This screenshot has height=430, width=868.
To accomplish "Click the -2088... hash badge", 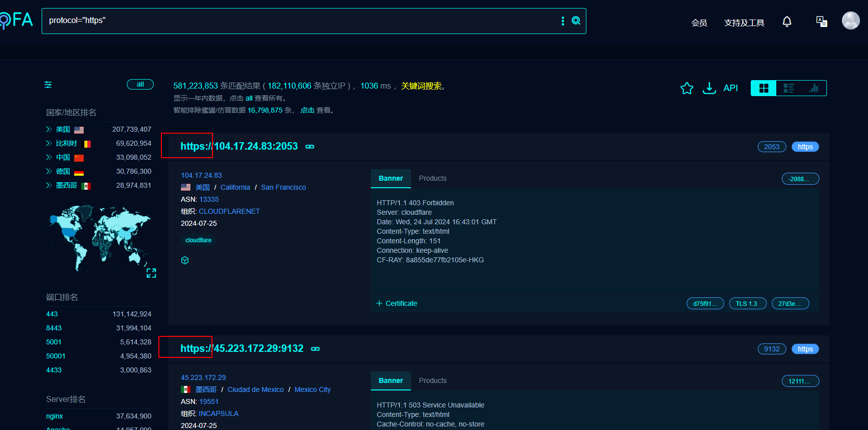I will click(800, 179).
